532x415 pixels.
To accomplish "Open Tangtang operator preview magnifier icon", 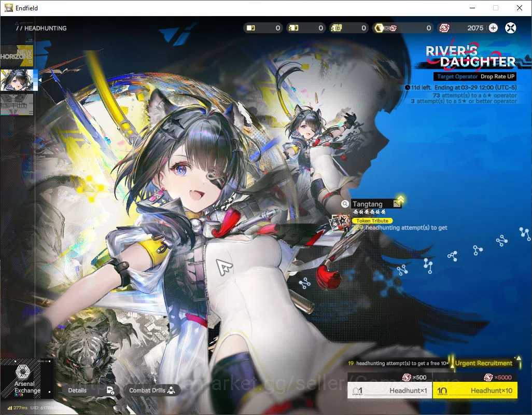I will (x=345, y=203).
